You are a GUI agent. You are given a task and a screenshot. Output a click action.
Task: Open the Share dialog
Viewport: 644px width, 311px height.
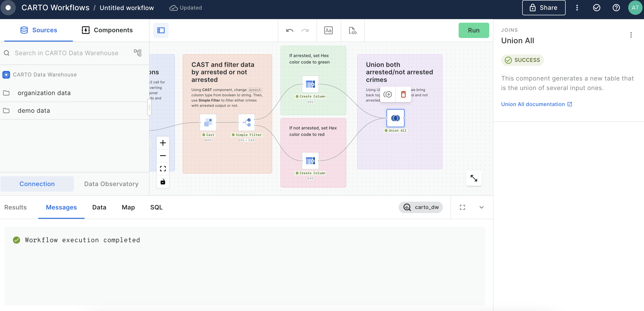click(543, 7)
